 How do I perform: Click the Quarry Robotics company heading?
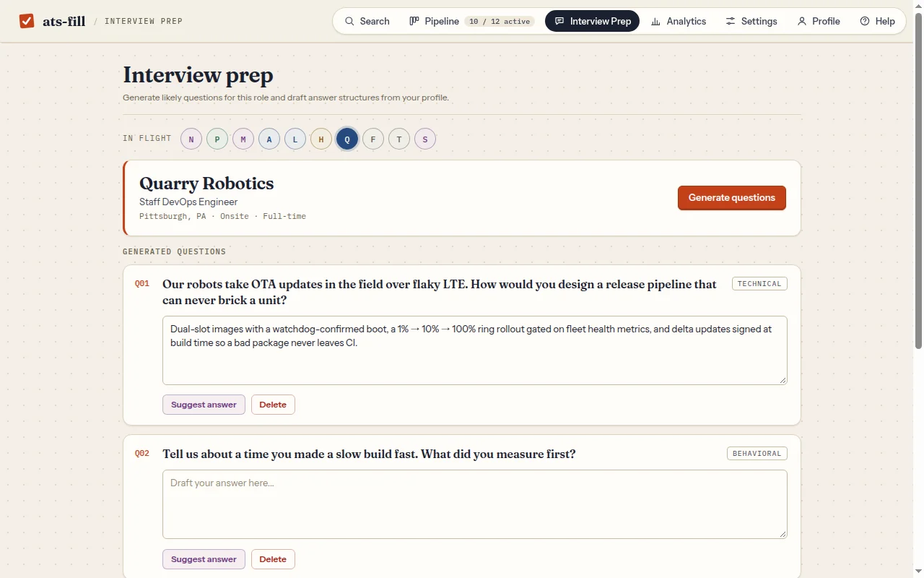click(206, 184)
